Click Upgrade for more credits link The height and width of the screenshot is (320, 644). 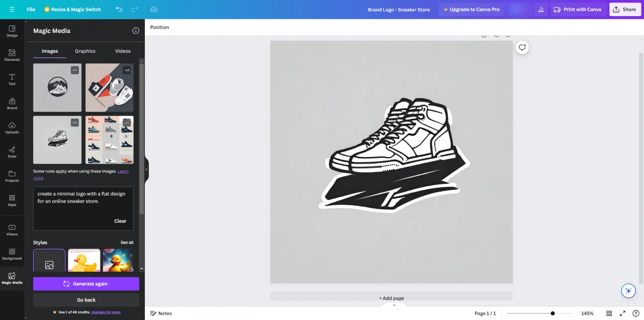tap(106, 312)
